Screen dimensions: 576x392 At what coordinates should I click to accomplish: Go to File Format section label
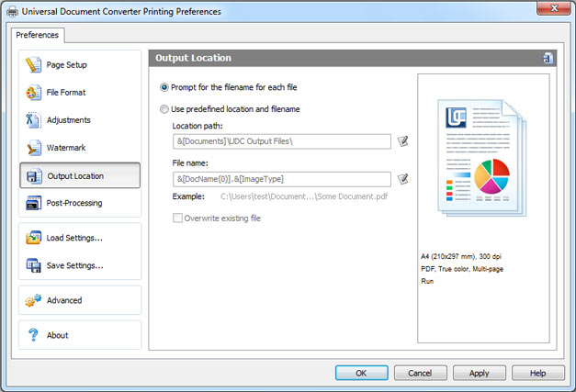click(66, 93)
